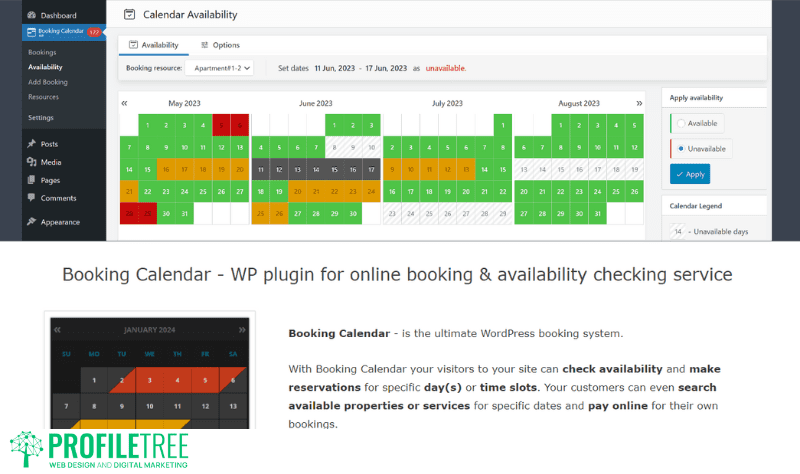Screen dimensions: 800x474
Task: Open Pages in sidebar
Action: coord(51,180)
